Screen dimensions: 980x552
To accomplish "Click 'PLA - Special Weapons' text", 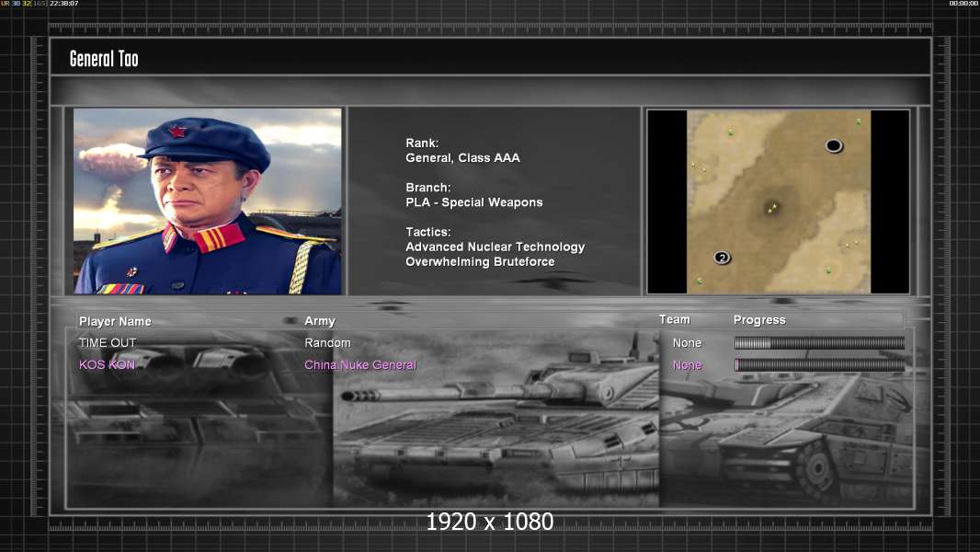I will tap(473, 202).
